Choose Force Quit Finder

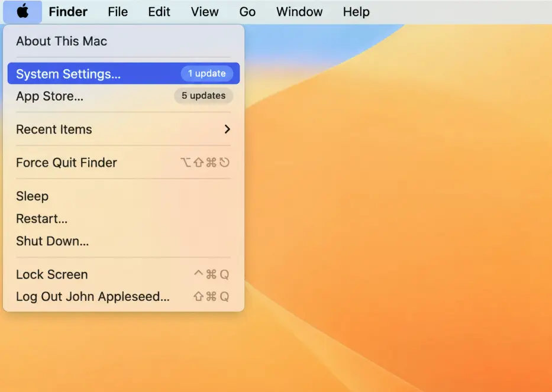click(x=124, y=163)
